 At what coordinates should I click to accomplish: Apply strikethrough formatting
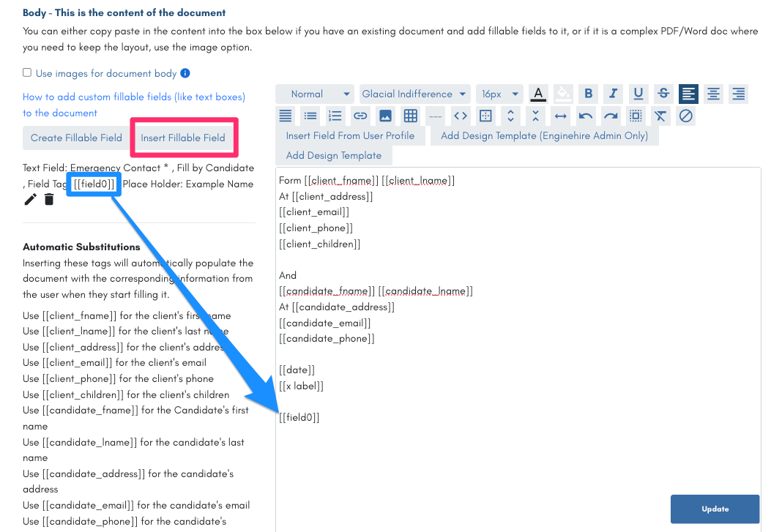pyautogui.click(x=663, y=94)
